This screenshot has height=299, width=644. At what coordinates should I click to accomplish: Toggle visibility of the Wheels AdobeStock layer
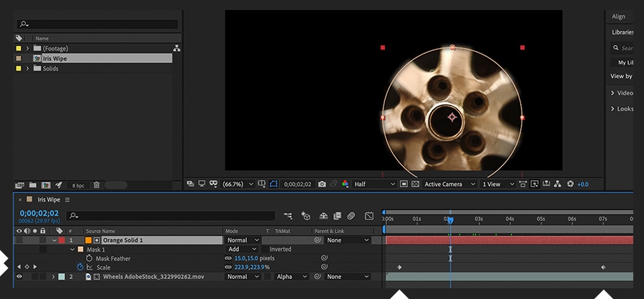click(19, 276)
